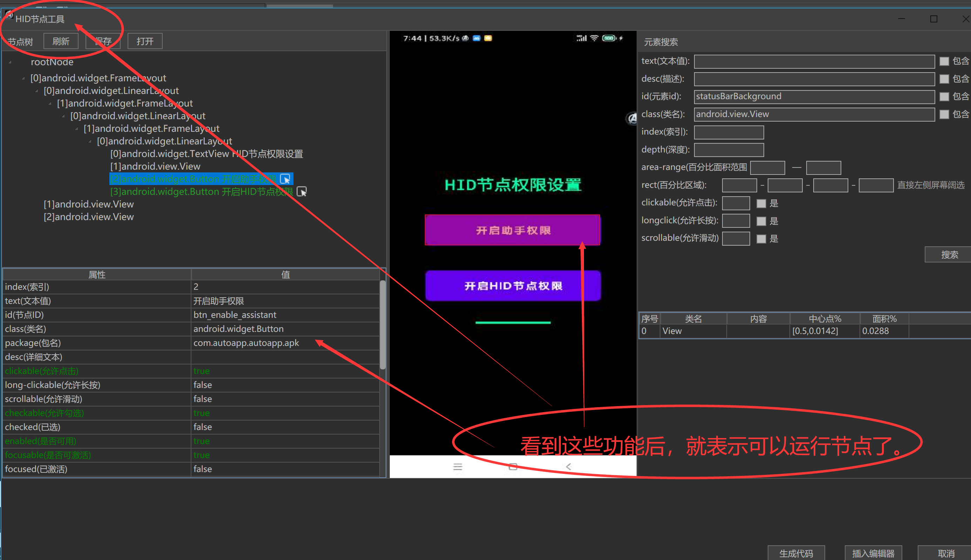This screenshot has width=971, height=560.
Task: Tap the phone back navigation icon
Action: click(569, 466)
